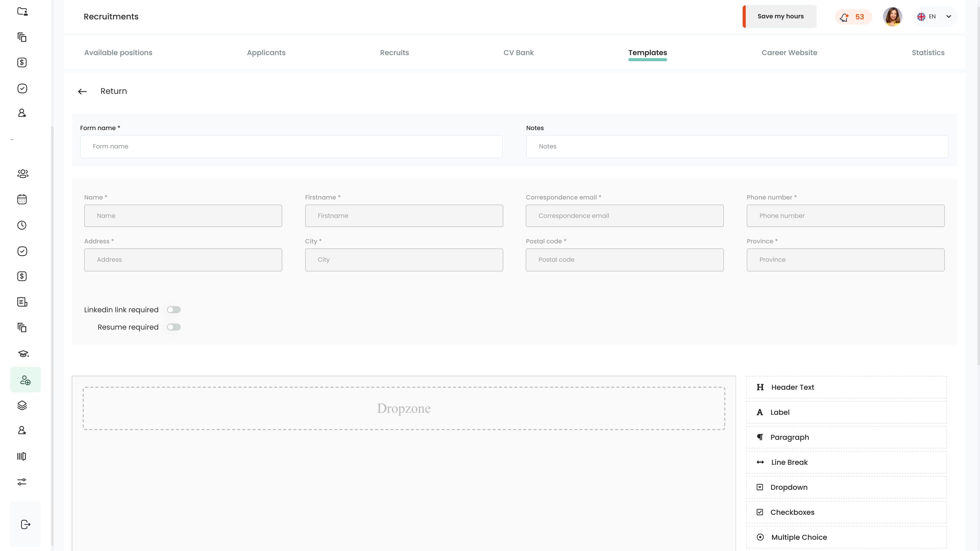Viewport: 980px width, 551px height.
Task: Switch to the Recruits tab
Action: tap(394, 52)
